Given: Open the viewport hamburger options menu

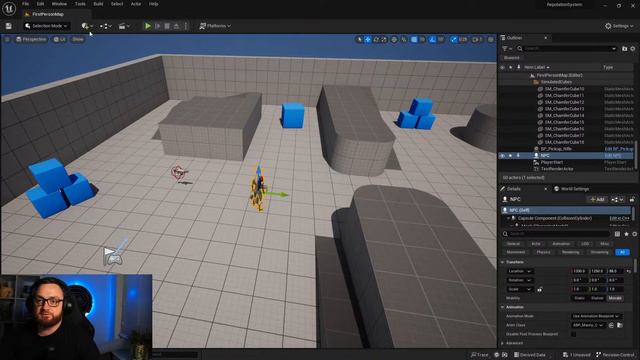Looking at the screenshot, I should click(x=7, y=39).
